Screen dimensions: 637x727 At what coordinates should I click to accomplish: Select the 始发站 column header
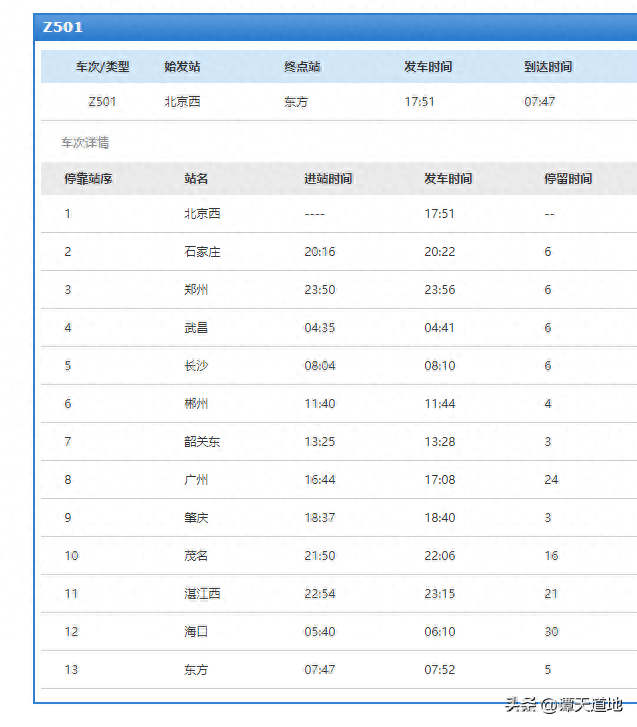tap(182, 67)
